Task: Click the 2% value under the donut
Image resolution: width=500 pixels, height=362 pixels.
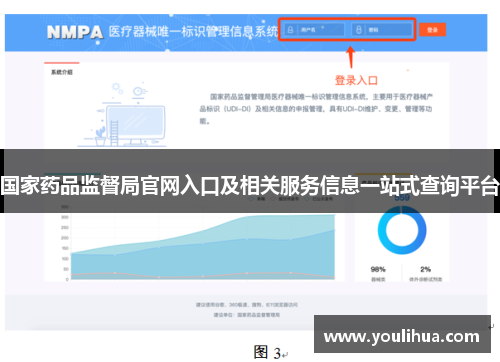Action: point(425,269)
